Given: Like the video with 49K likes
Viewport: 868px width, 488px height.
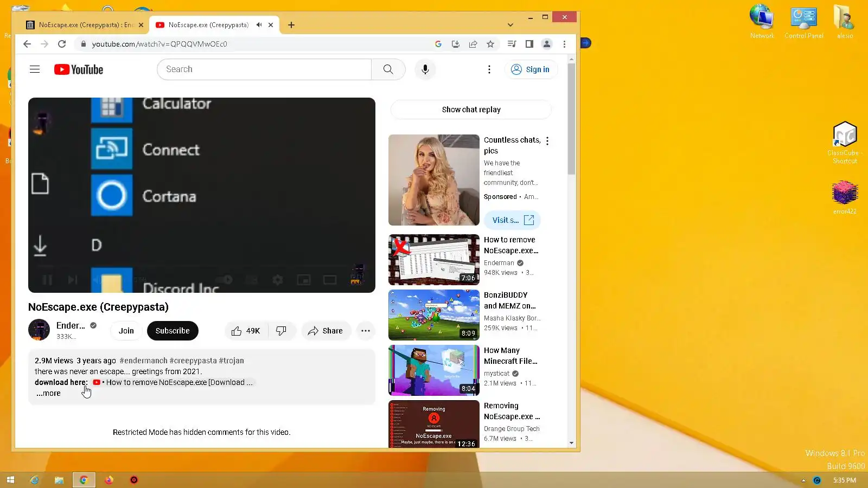Looking at the screenshot, I should pos(246,331).
